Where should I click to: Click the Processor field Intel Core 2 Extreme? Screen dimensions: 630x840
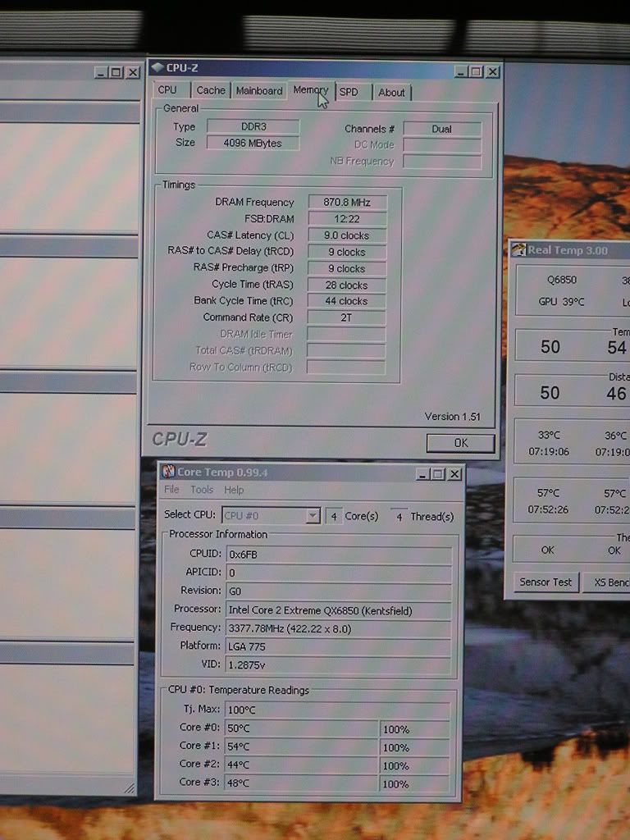coord(339,610)
